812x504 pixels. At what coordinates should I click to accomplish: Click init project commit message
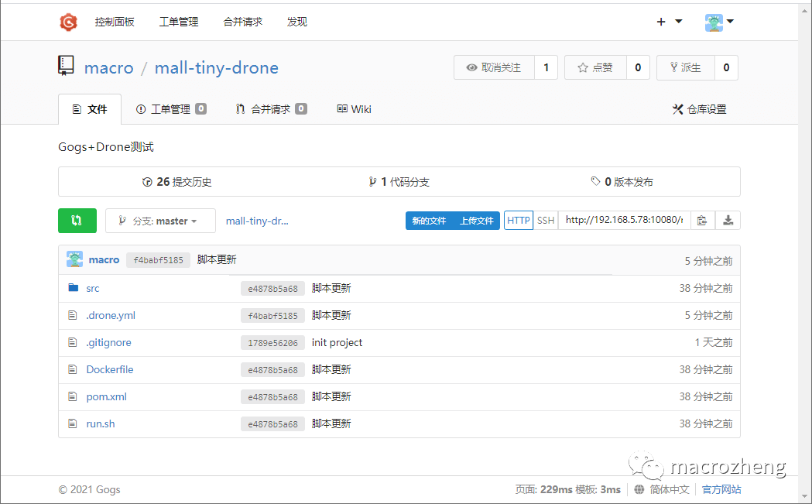(337, 342)
